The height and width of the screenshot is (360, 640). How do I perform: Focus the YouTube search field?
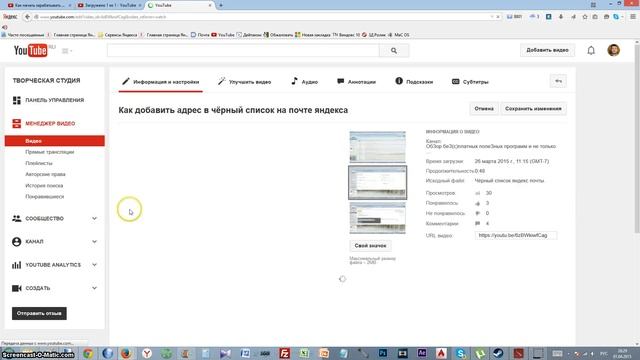click(x=243, y=51)
